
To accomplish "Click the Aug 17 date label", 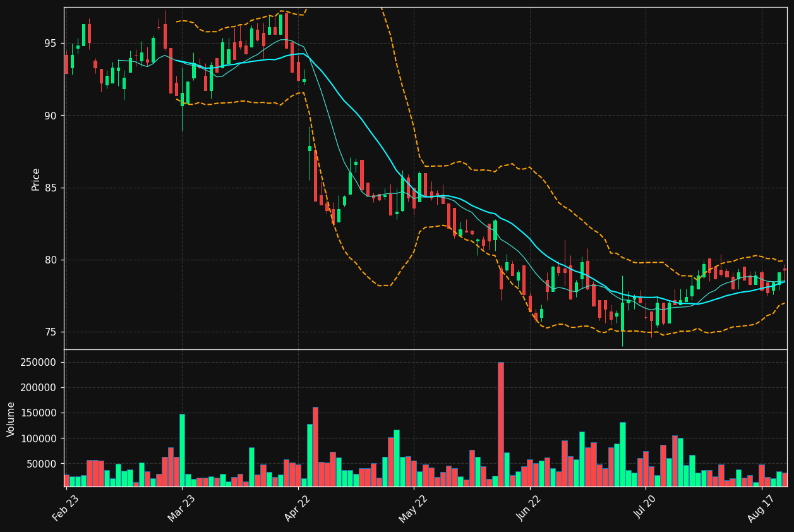I will (761, 507).
